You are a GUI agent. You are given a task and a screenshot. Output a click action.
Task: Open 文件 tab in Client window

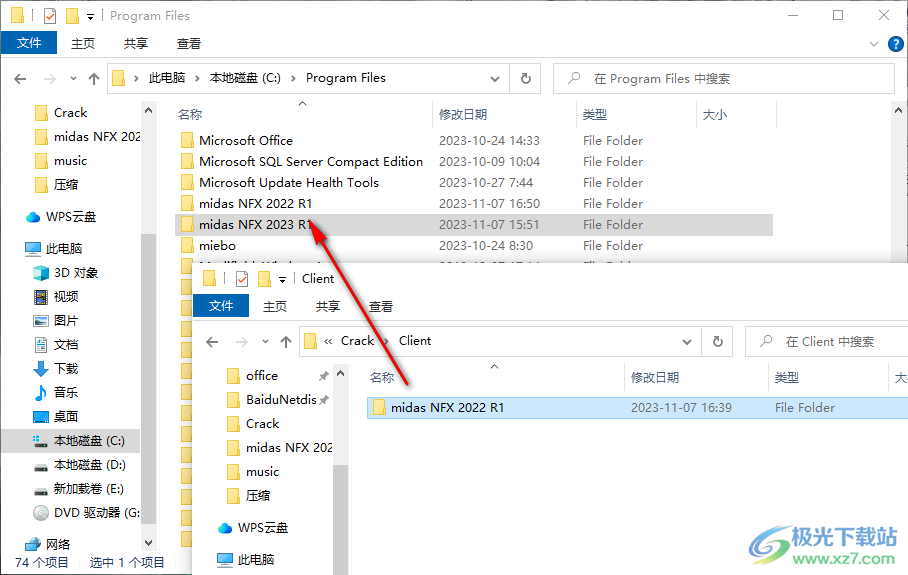[221, 306]
